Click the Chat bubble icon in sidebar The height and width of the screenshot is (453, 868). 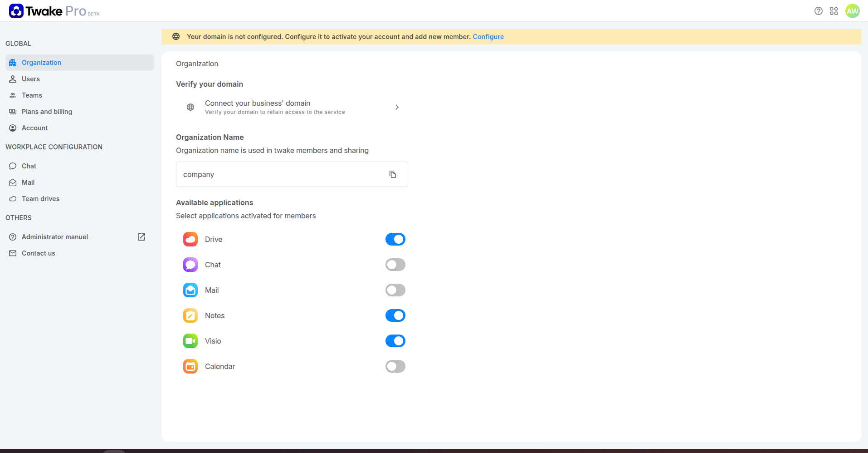click(x=13, y=166)
